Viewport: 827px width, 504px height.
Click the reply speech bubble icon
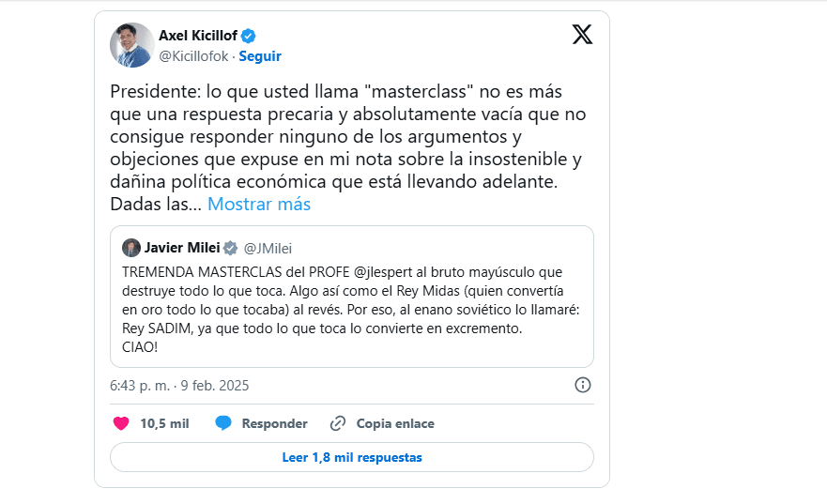pyautogui.click(x=223, y=423)
